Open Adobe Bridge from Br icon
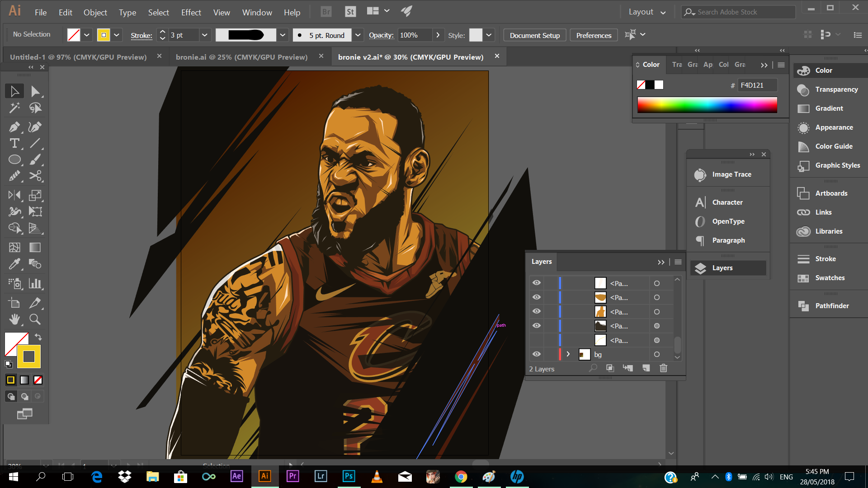The height and width of the screenshot is (488, 868). click(x=326, y=12)
